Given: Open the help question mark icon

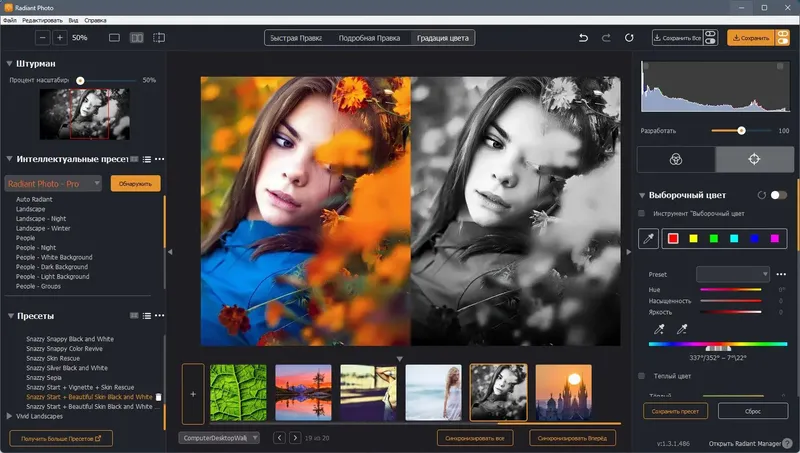Looking at the screenshot, I should point(788,443).
